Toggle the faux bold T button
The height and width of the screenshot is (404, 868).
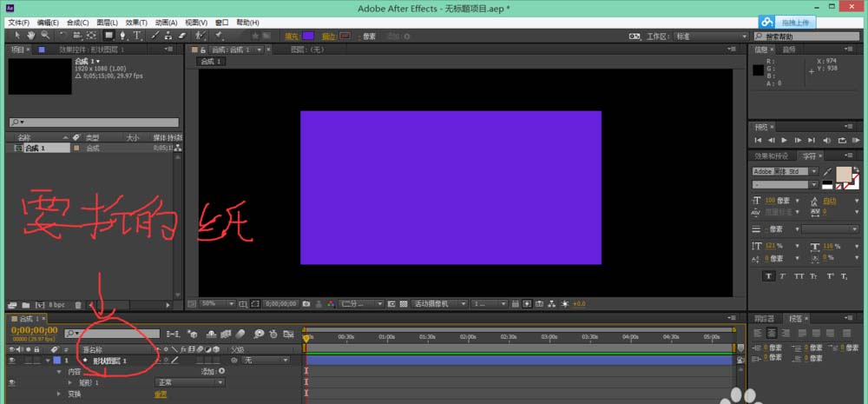click(x=768, y=276)
